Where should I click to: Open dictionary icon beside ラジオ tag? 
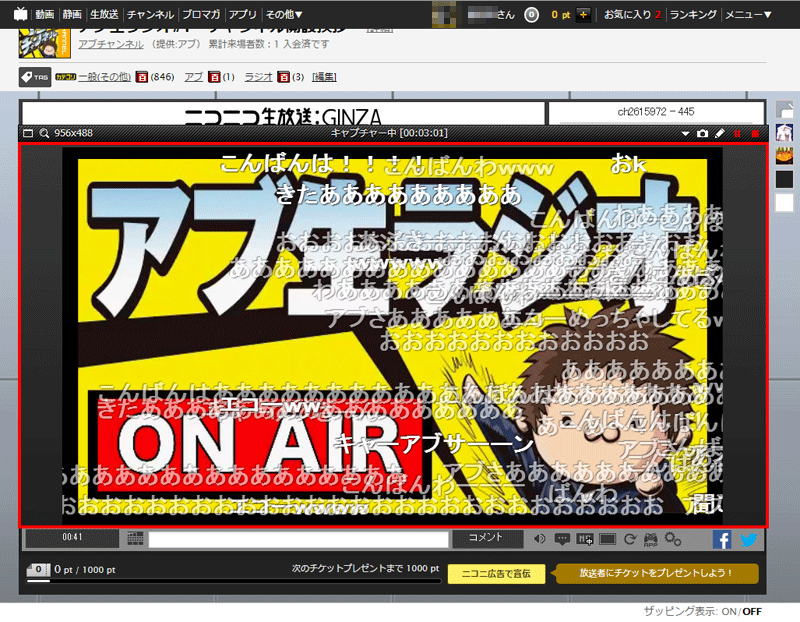[x=283, y=77]
